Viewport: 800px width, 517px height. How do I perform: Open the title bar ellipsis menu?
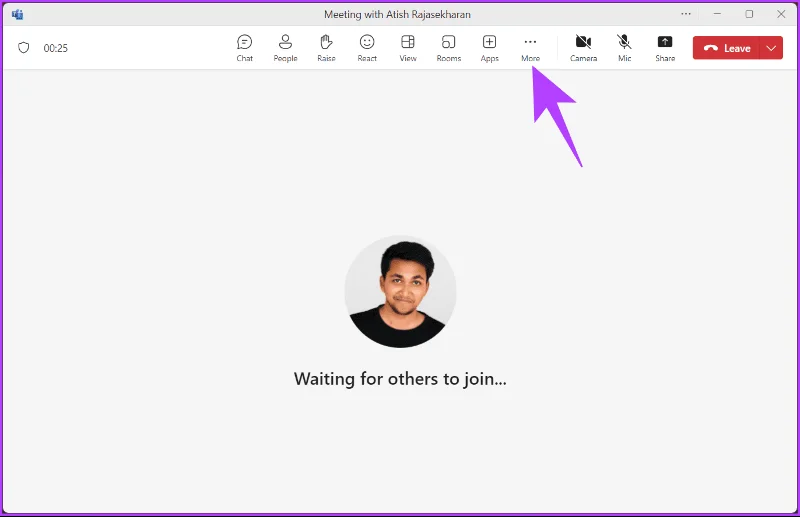686,14
